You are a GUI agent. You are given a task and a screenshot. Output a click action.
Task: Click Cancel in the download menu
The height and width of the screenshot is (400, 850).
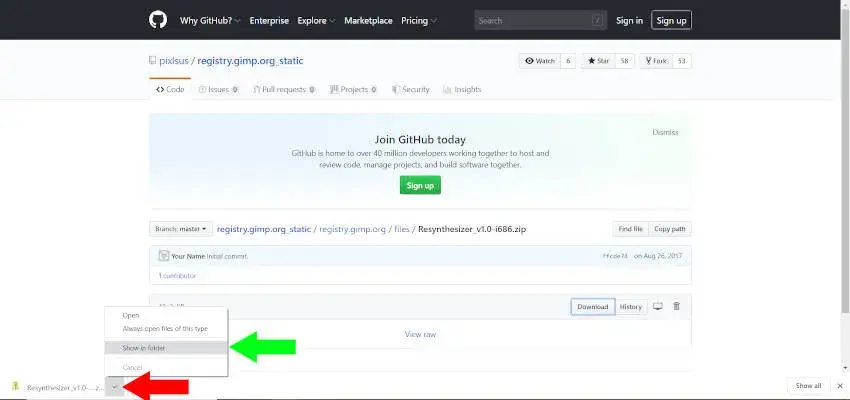pos(166,367)
